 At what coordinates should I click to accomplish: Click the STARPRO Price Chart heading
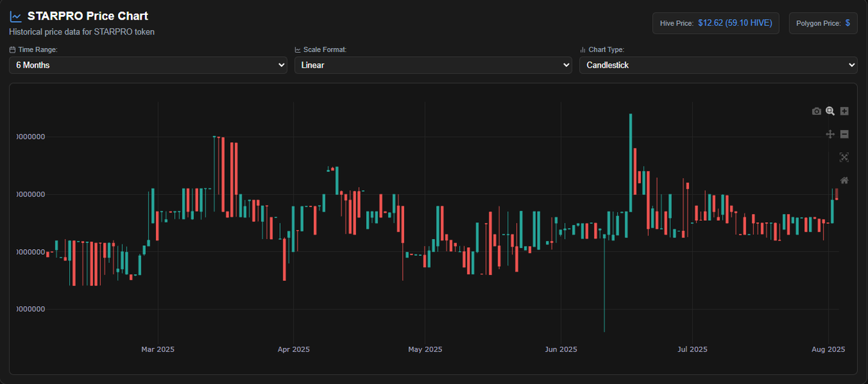click(x=87, y=16)
